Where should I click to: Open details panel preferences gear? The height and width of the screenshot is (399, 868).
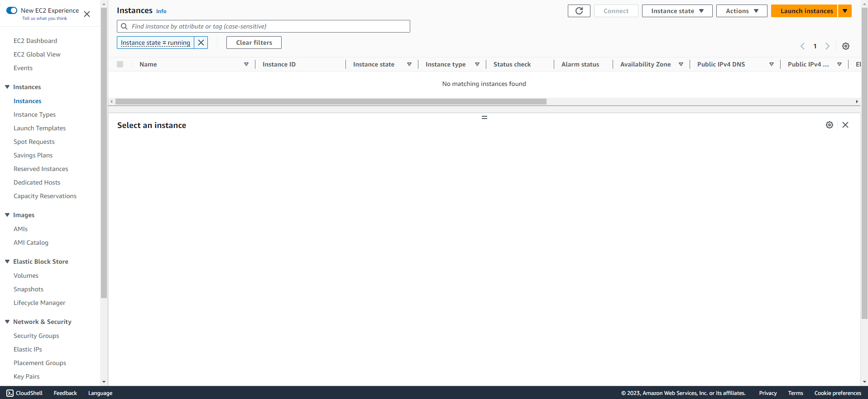tap(829, 125)
